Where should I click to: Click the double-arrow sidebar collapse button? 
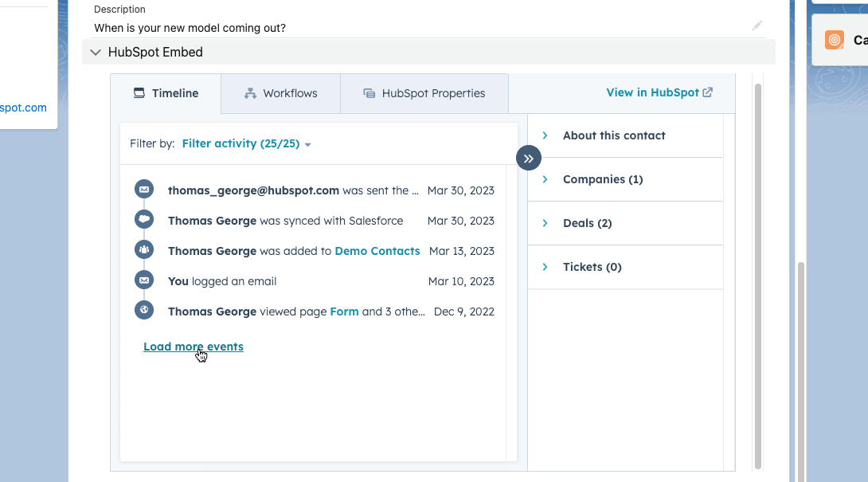(x=529, y=159)
